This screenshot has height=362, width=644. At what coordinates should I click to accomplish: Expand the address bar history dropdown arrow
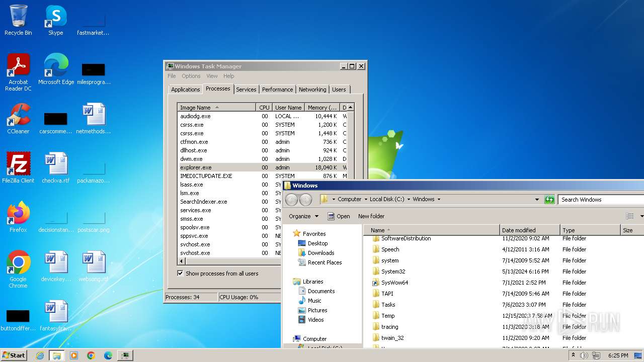(537, 200)
